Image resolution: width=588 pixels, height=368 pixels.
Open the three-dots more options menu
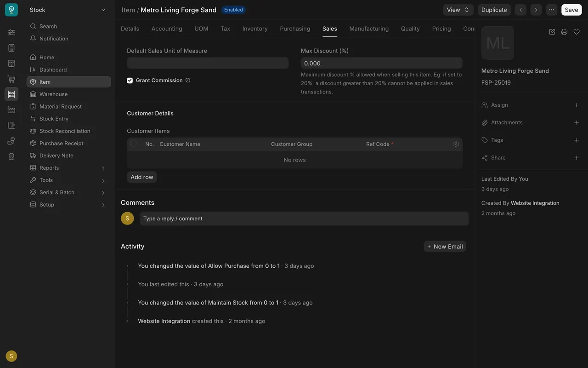(552, 10)
